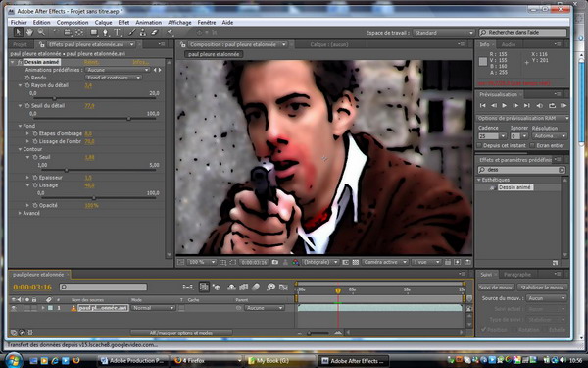Mute audio in Prévisualisation panel
Screen dimensions: 588x368
point(540,106)
